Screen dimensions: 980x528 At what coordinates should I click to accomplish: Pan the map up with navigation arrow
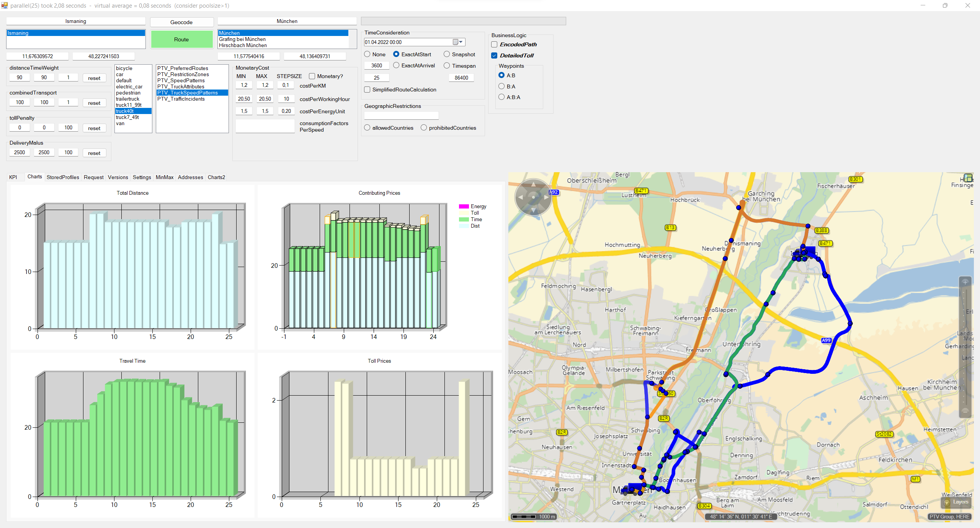[533, 185]
